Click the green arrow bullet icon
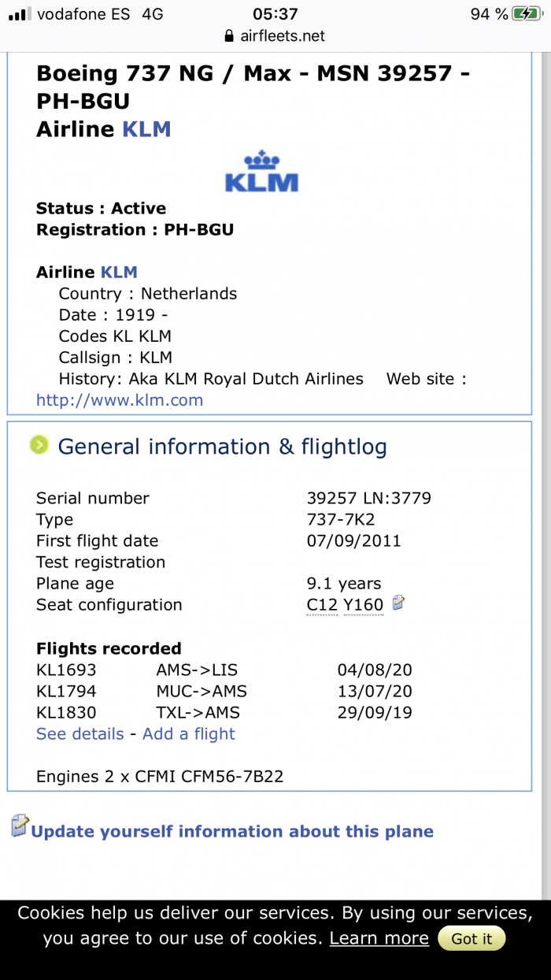 point(39,446)
